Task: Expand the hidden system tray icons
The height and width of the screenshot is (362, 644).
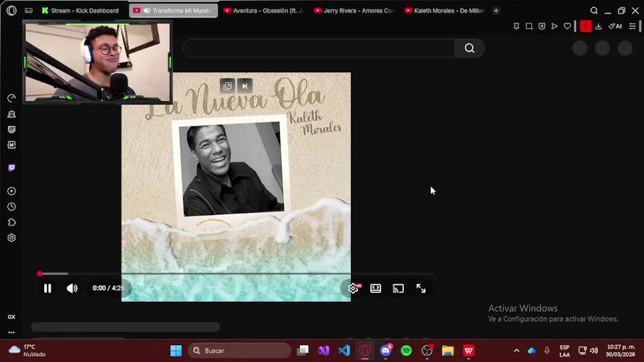Action: pos(516,350)
